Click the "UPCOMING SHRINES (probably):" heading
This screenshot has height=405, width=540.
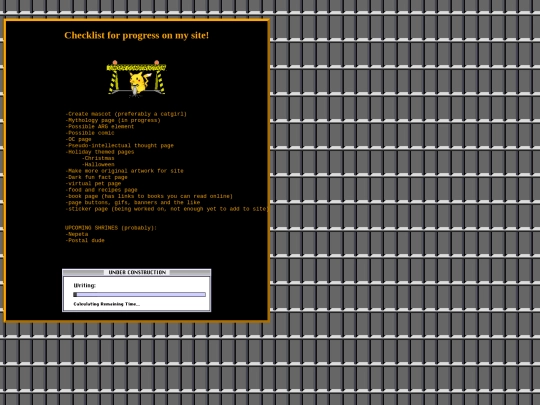pyautogui.click(x=111, y=228)
